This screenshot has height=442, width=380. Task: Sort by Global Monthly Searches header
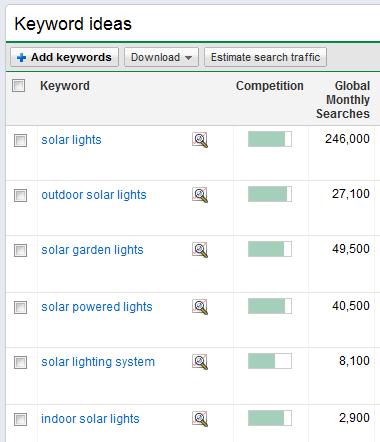click(343, 100)
